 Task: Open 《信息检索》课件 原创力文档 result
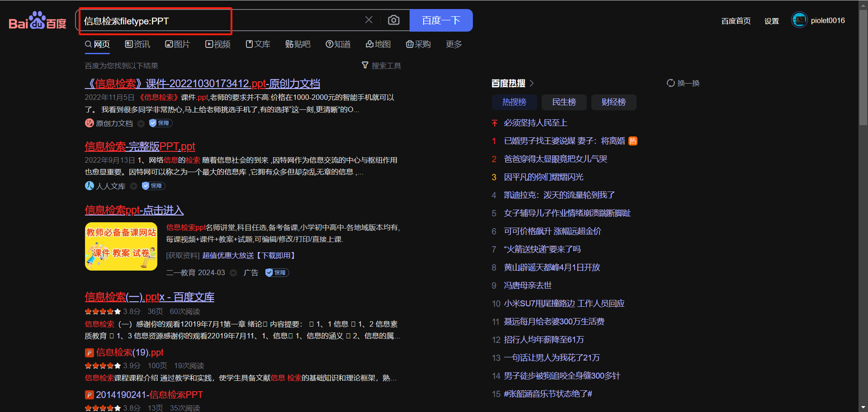tap(202, 84)
